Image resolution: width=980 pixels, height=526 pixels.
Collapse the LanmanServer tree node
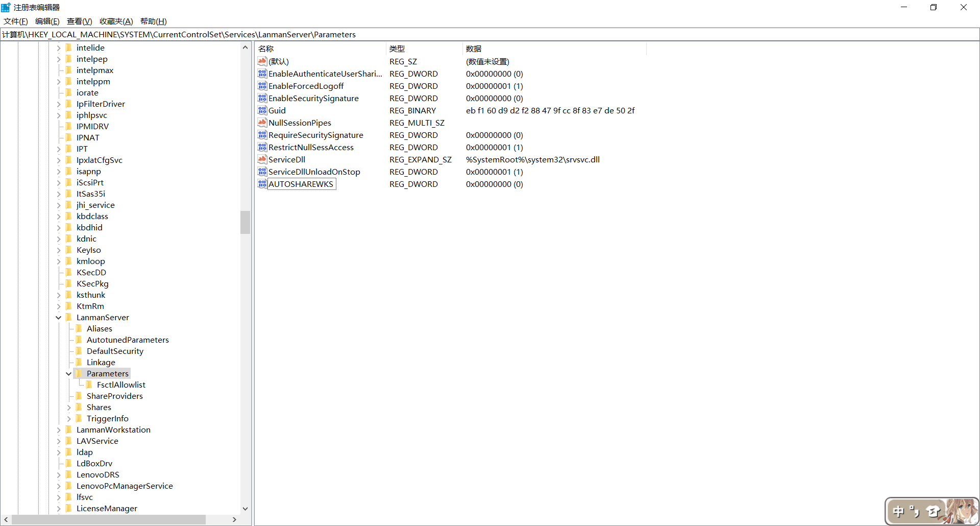click(x=59, y=318)
